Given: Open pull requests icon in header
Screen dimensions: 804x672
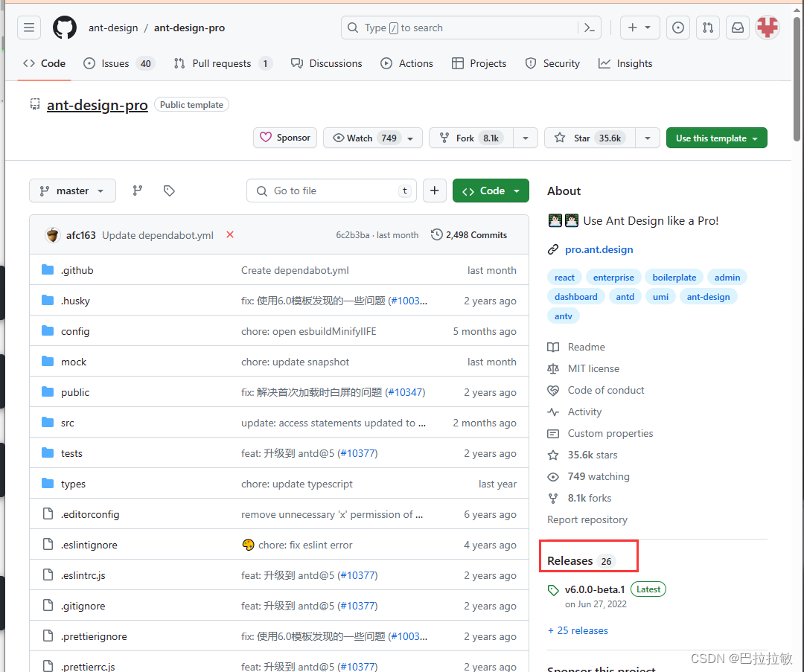Looking at the screenshot, I should pyautogui.click(x=708, y=28).
